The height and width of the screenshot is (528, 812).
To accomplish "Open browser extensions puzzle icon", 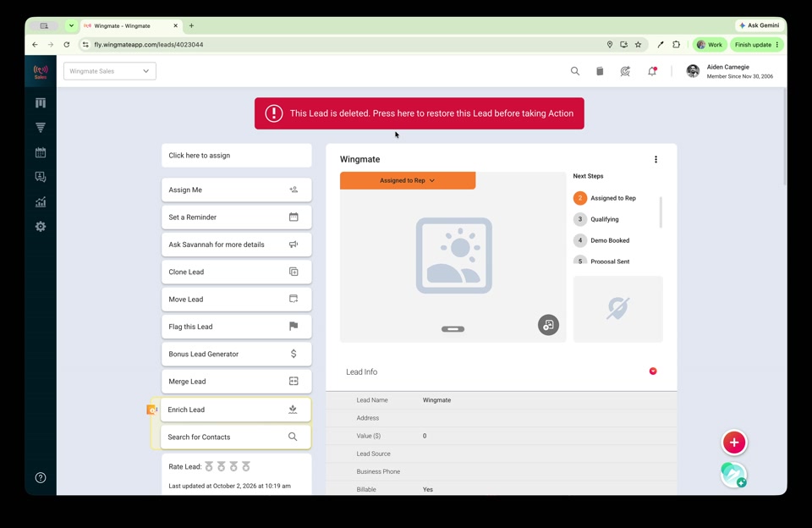I will click(677, 45).
